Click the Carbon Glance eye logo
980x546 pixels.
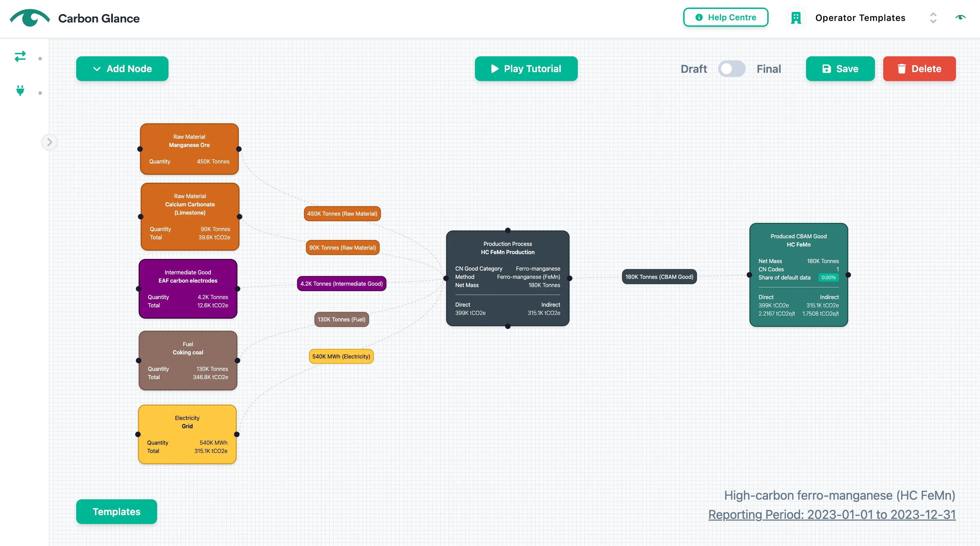coord(30,18)
